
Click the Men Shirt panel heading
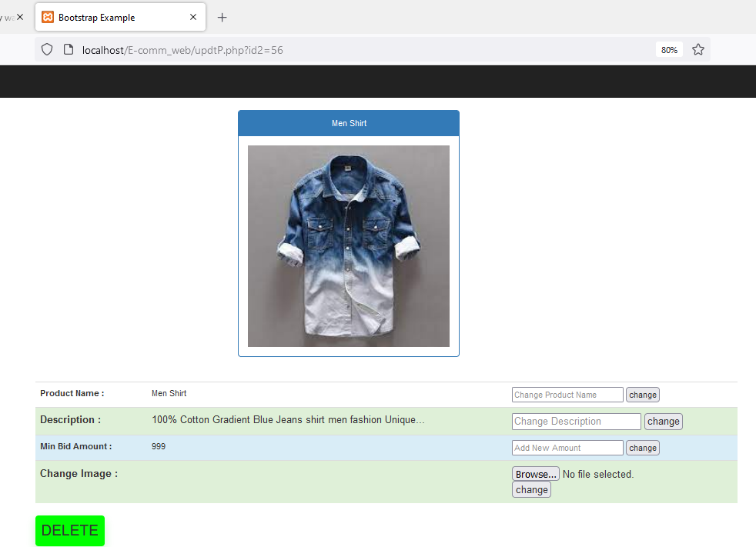(x=349, y=123)
